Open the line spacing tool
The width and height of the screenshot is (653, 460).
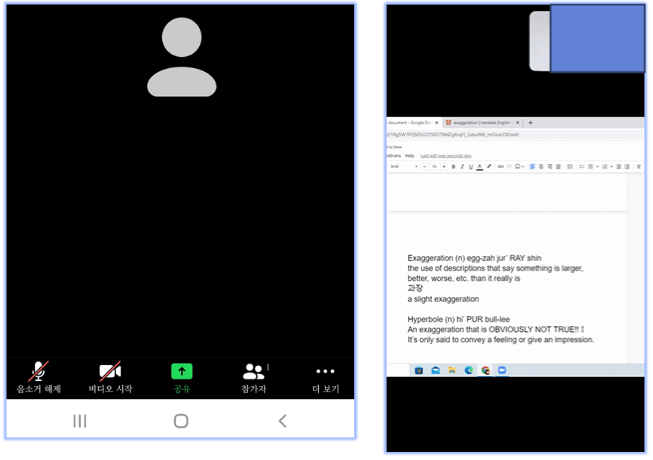click(570, 167)
